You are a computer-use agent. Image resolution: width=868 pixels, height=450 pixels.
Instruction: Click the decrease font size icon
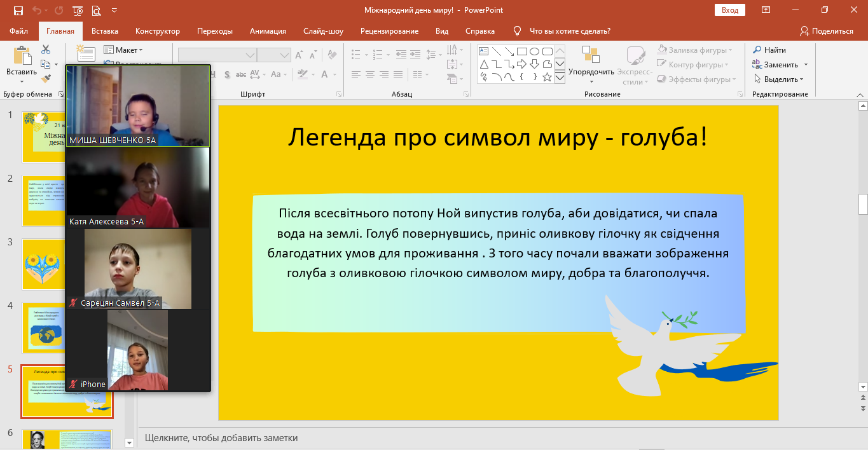pos(313,55)
